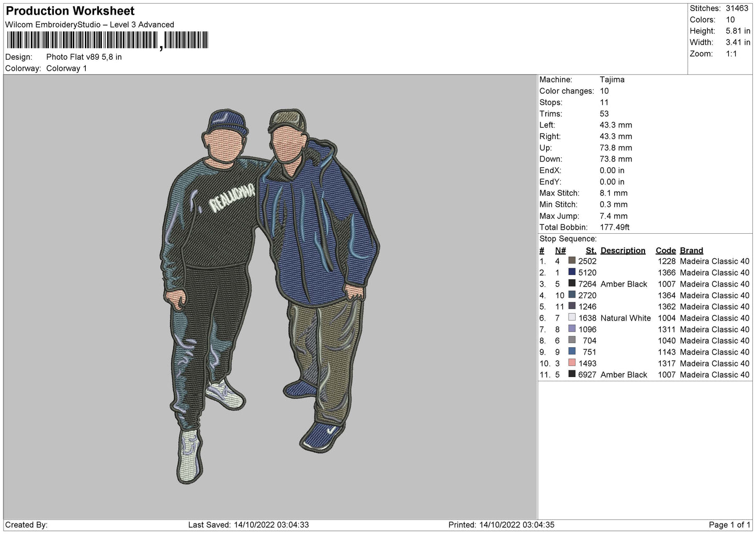
Task: Click the Machine value Tajima
Action: [x=612, y=79]
